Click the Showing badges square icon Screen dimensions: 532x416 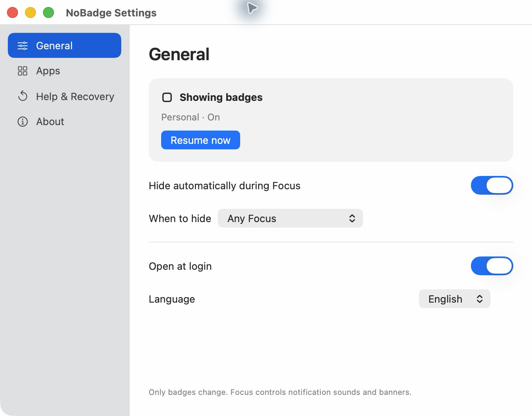tap(167, 97)
